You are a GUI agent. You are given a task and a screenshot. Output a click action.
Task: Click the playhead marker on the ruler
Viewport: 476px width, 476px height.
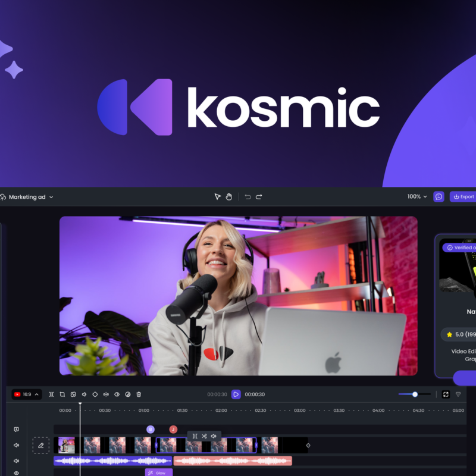80,403
